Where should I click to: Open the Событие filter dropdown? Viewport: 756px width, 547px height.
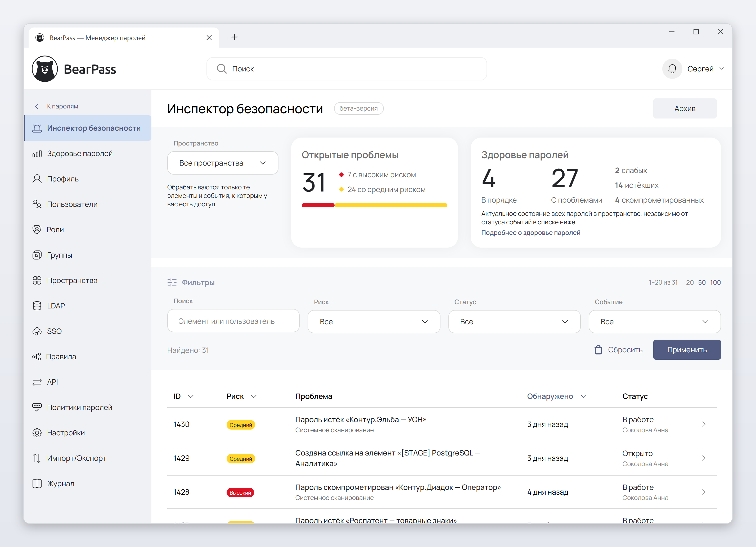click(655, 321)
